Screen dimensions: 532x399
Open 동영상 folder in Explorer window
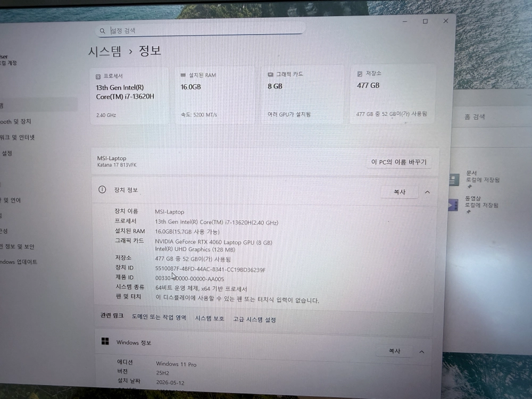tap(474, 204)
